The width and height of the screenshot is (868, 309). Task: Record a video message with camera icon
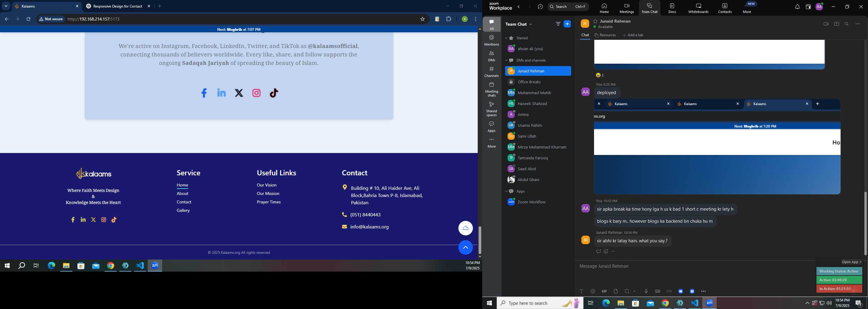click(x=657, y=291)
